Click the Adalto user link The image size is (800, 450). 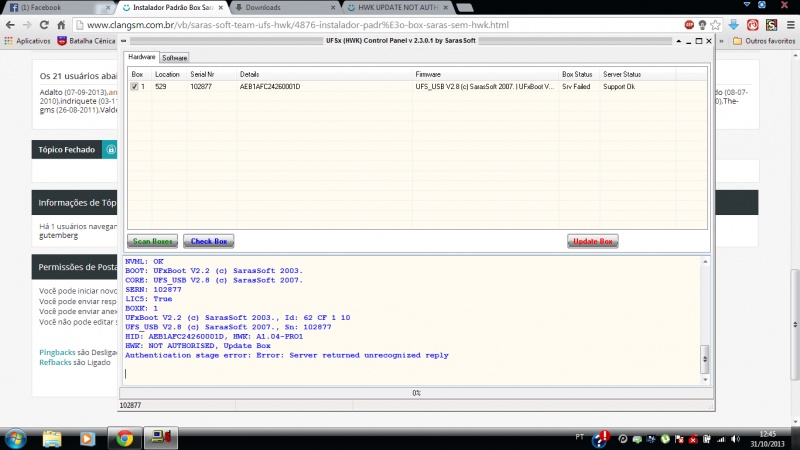point(51,92)
